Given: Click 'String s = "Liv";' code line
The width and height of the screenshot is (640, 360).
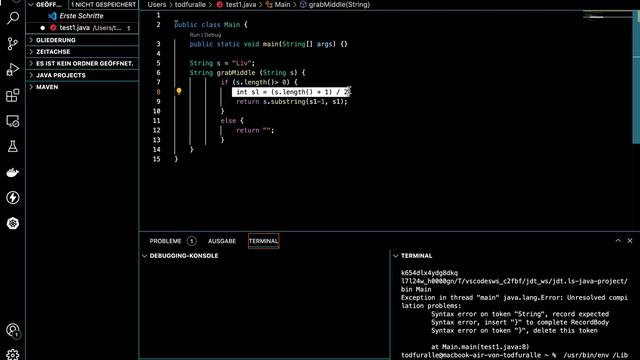Looking at the screenshot, I should (222, 63).
